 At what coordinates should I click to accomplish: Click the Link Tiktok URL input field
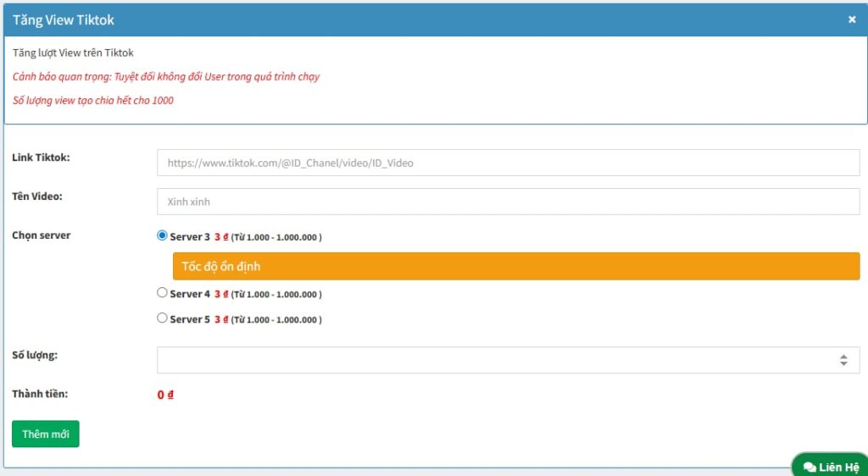(x=509, y=163)
